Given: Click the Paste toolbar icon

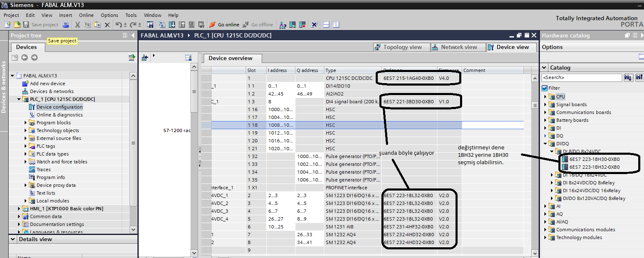Looking at the screenshot, I should tap(97, 25).
